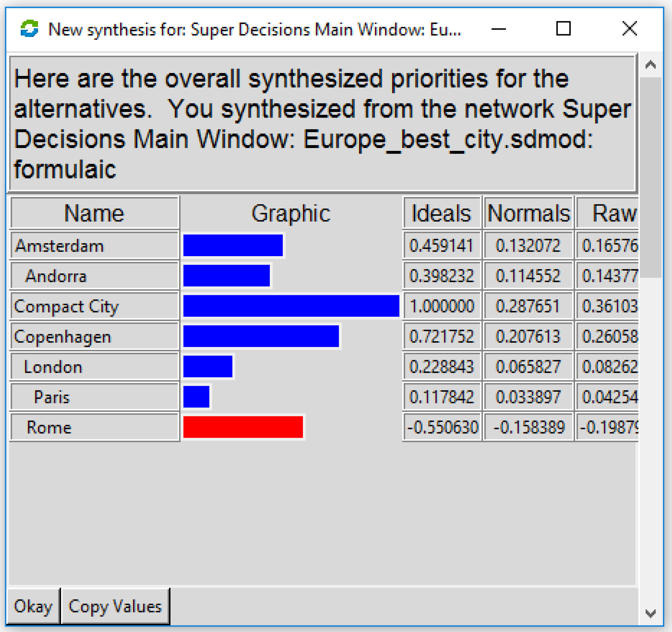The height and width of the screenshot is (632, 672).
Task: Minimize the synthesis window
Action: tap(498, 29)
